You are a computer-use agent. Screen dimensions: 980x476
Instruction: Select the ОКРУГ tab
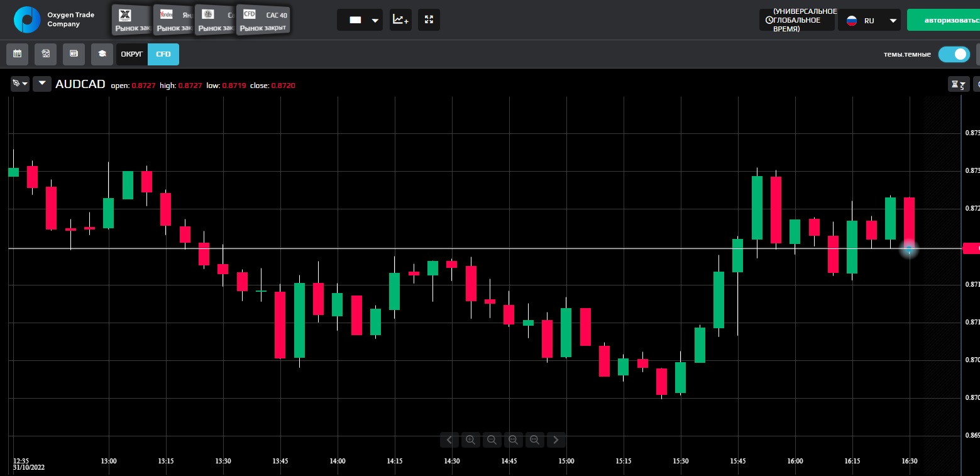[x=132, y=54]
